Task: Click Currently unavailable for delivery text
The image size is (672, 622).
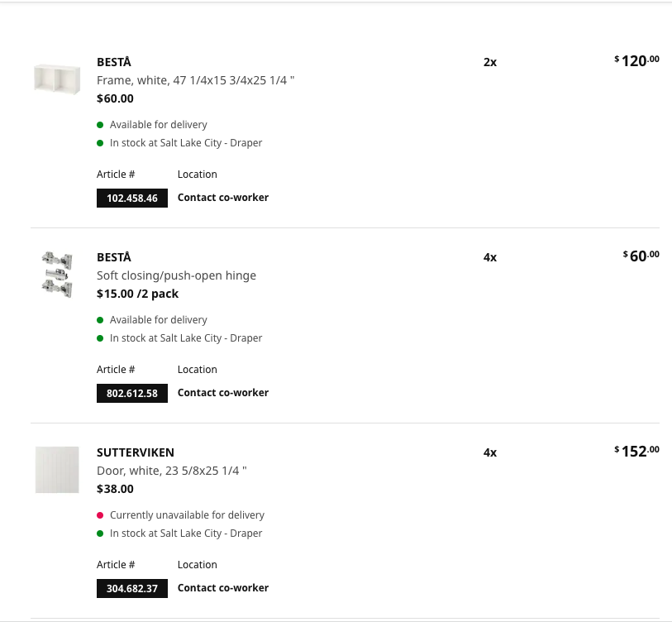Action: 188,515
